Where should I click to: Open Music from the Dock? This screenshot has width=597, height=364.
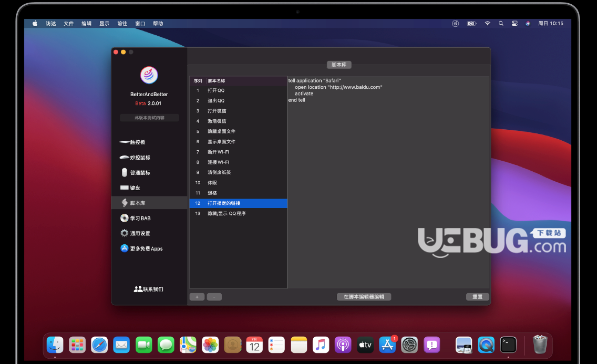(321, 345)
